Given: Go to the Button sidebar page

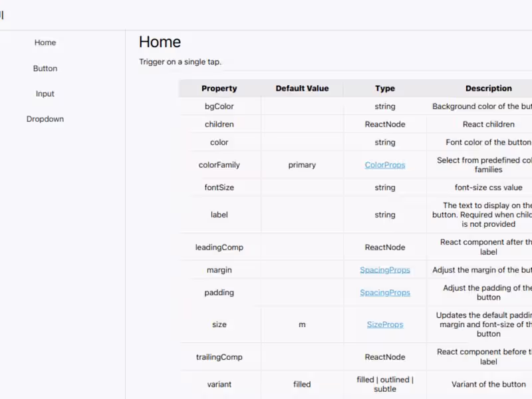Looking at the screenshot, I should [x=45, y=68].
